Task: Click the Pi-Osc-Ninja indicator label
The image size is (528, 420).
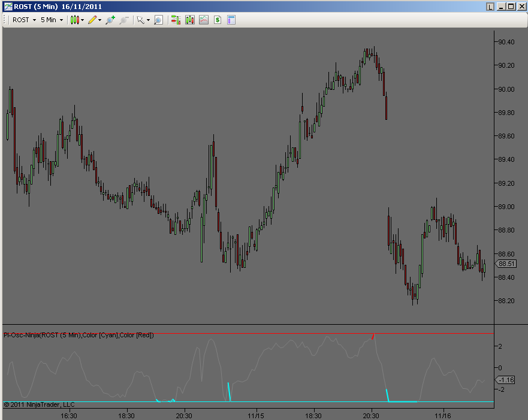Action: [79, 335]
